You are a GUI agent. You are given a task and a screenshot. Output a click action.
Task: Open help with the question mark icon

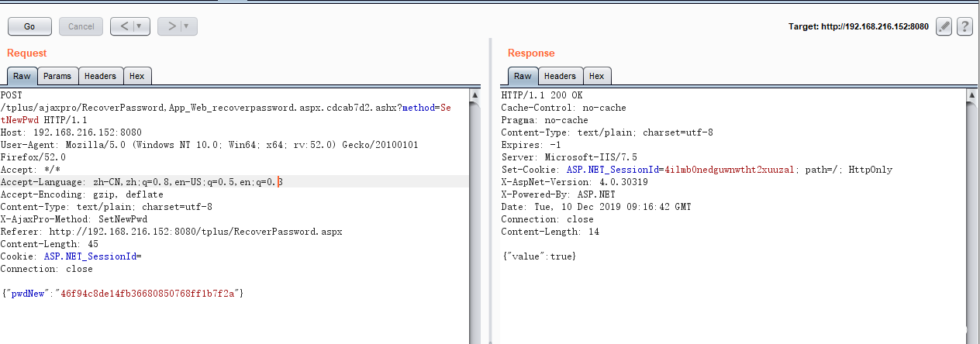(964, 26)
